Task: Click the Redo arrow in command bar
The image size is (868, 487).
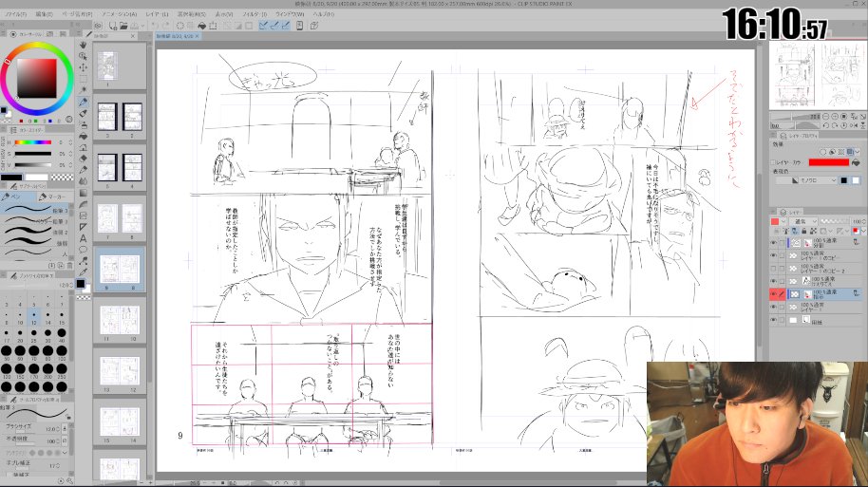Action: point(165,26)
